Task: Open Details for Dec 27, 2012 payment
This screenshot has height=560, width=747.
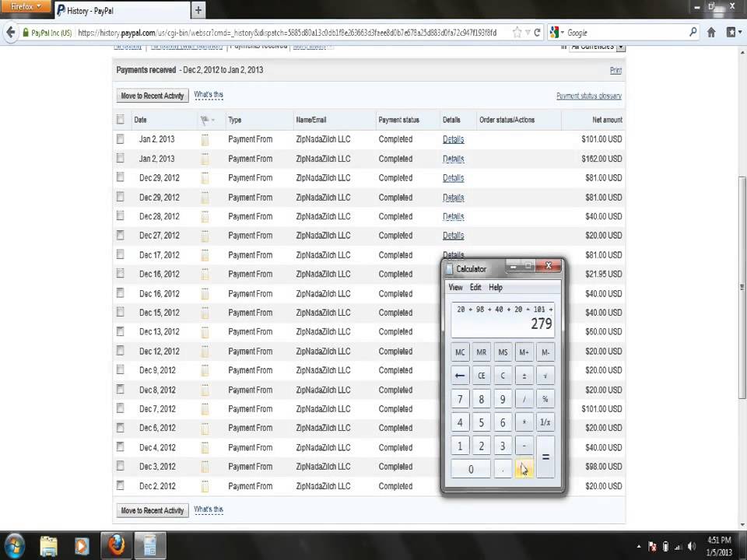Action: pos(453,235)
